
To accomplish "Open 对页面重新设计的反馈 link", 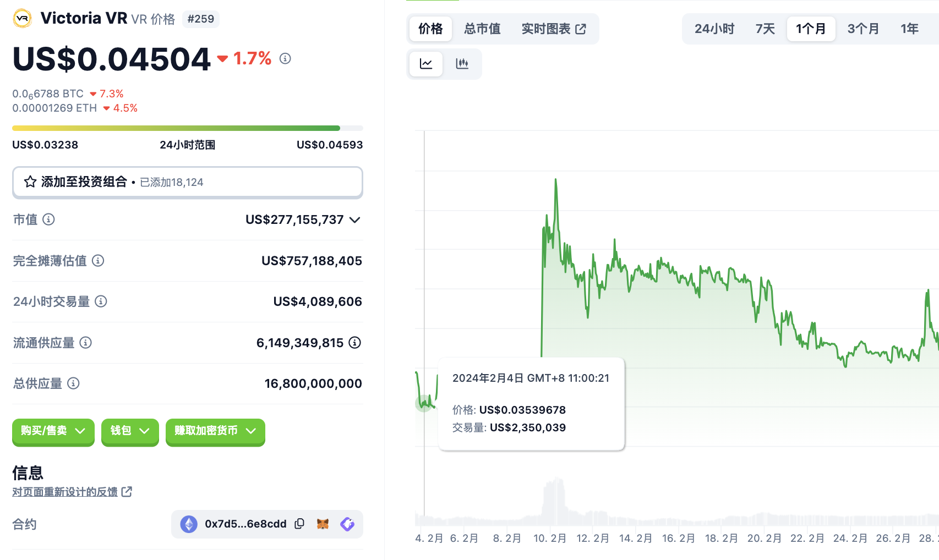I will point(65,492).
